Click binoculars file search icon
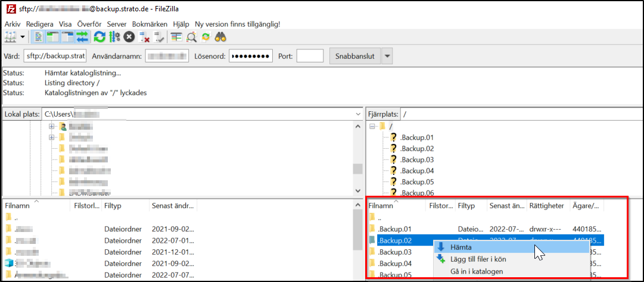Image resolution: width=644 pixels, height=282 pixels. (x=221, y=37)
